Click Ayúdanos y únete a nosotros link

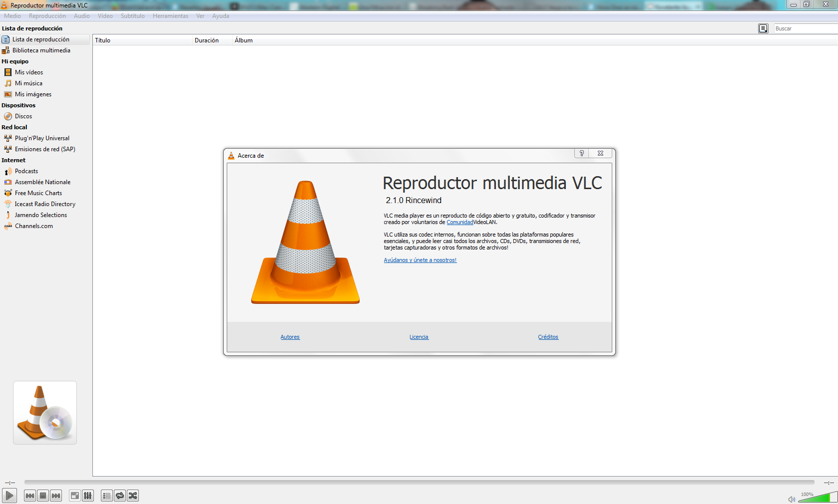click(x=420, y=260)
